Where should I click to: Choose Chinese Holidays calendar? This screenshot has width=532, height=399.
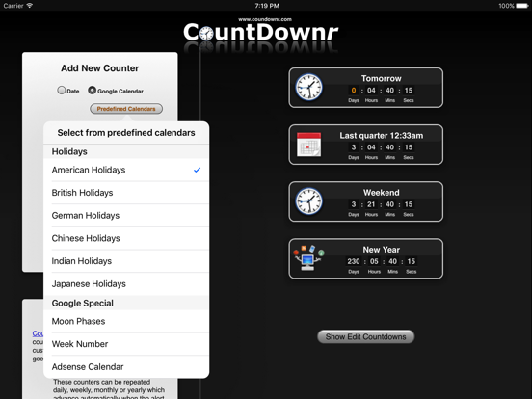126,238
